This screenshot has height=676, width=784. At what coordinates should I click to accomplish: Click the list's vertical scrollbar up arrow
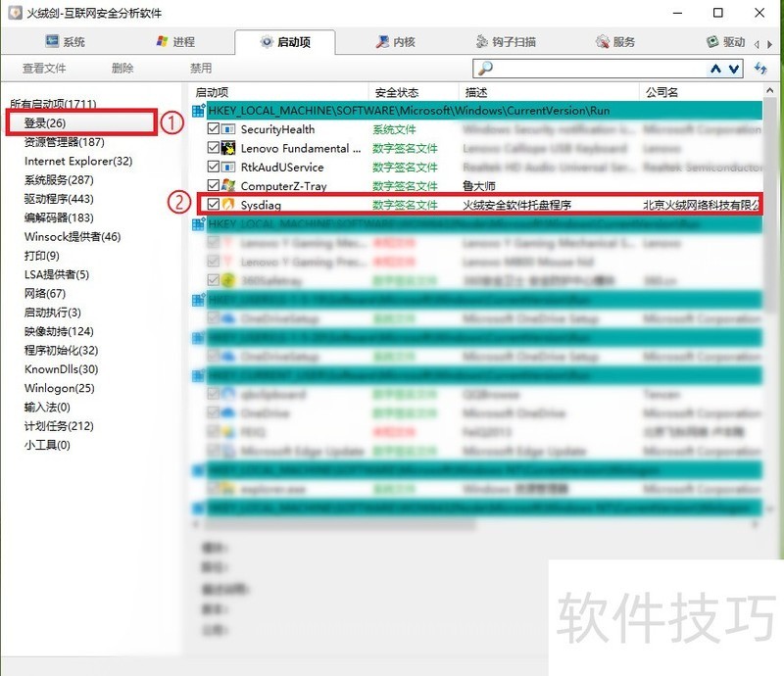point(770,90)
